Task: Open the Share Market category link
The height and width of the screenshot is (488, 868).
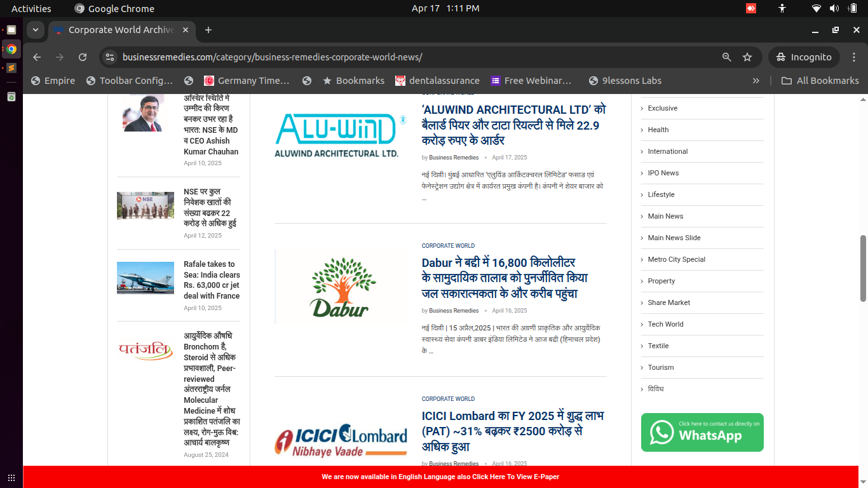Action: click(x=668, y=302)
